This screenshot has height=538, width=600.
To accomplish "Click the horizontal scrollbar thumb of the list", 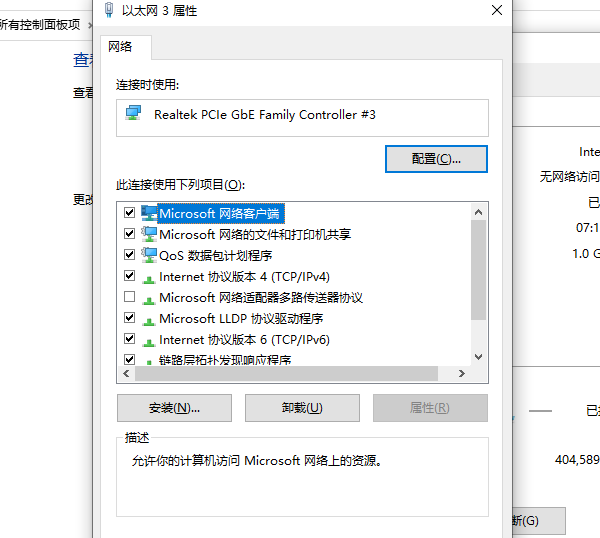I will coord(286,373).
